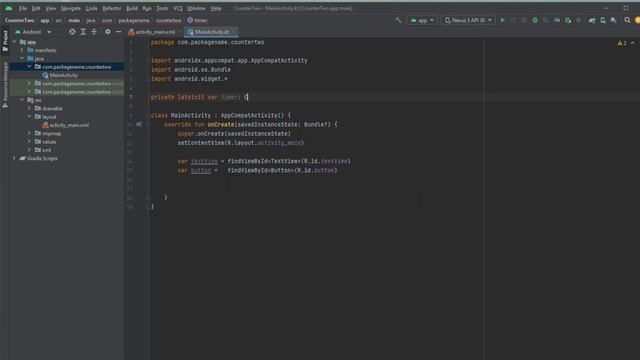The height and width of the screenshot is (360, 640).
Task: Click the Sync Project with Gradle Files icon
Action: [x=592, y=20]
